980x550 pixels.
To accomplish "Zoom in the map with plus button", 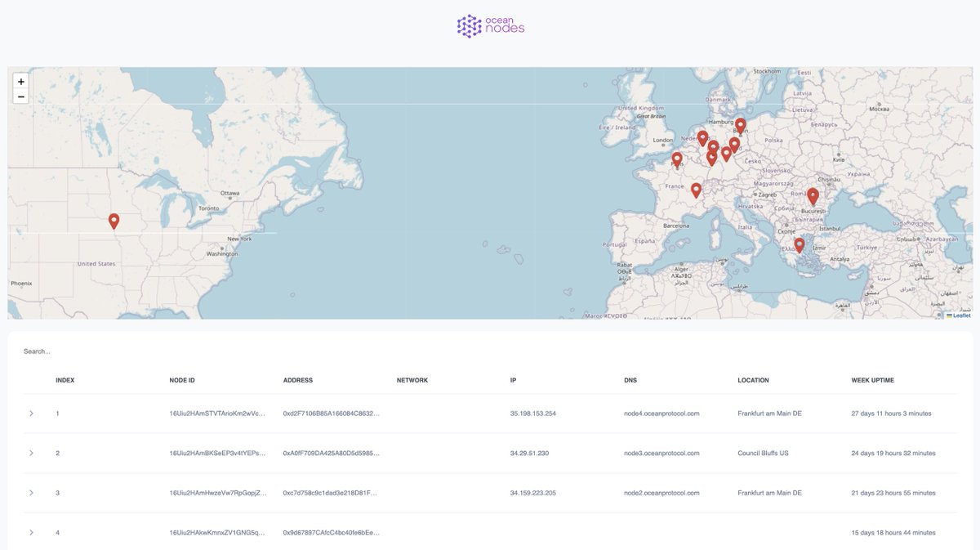I will (21, 82).
